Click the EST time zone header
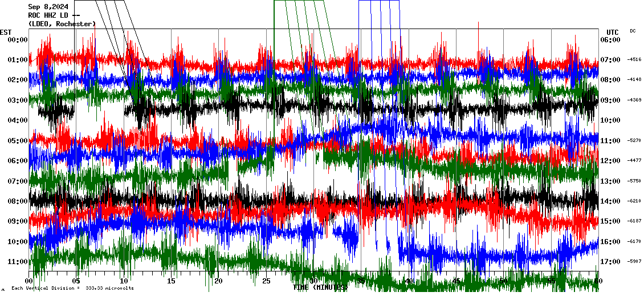The width and height of the screenshot is (644, 296). click(x=6, y=32)
